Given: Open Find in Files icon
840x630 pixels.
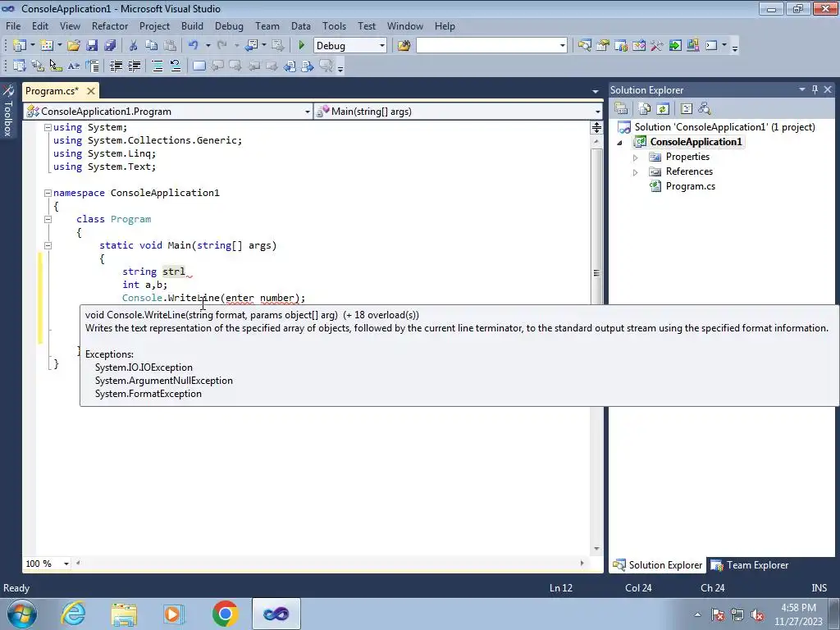Looking at the screenshot, I should pyautogui.click(x=404, y=46).
